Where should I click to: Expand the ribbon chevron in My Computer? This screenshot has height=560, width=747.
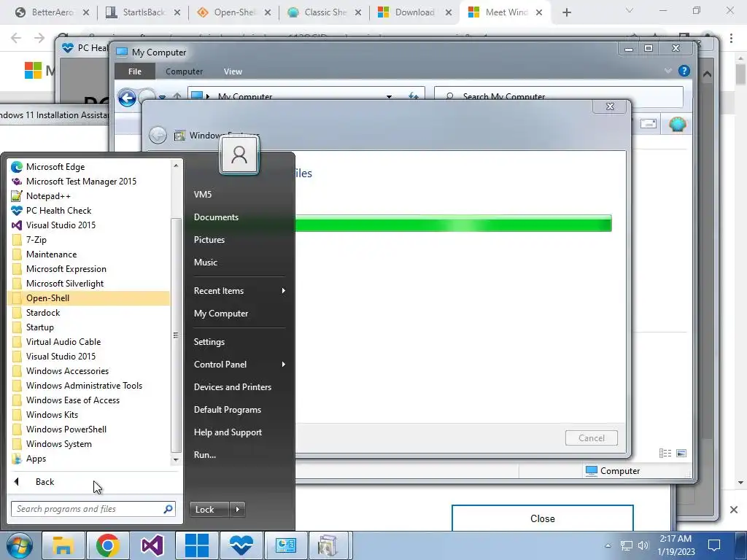tap(668, 71)
